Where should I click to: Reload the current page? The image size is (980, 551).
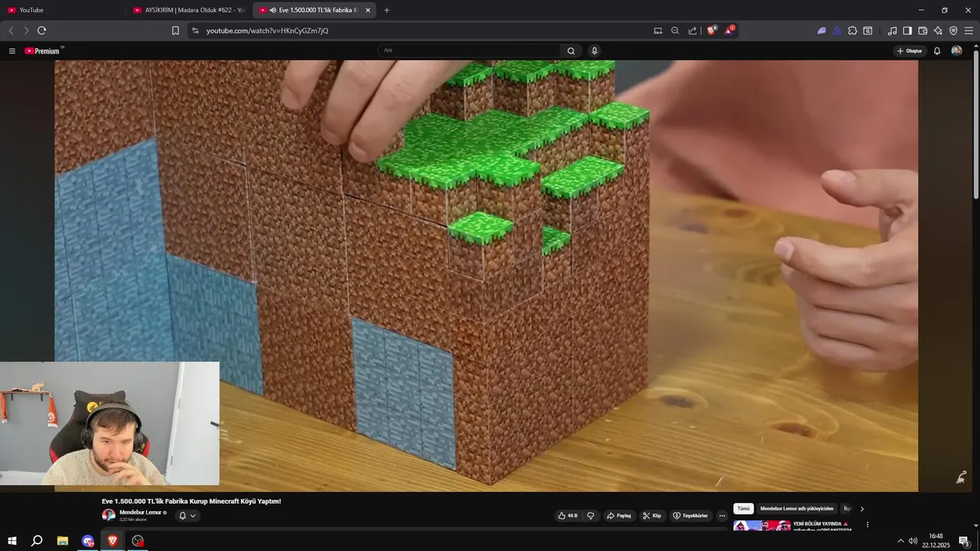pyautogui.click(x=41, y=31)
